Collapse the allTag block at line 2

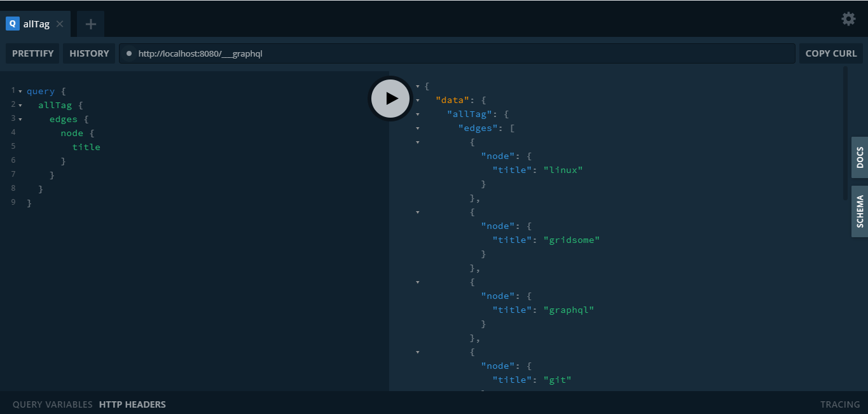[x=20, y=105]
